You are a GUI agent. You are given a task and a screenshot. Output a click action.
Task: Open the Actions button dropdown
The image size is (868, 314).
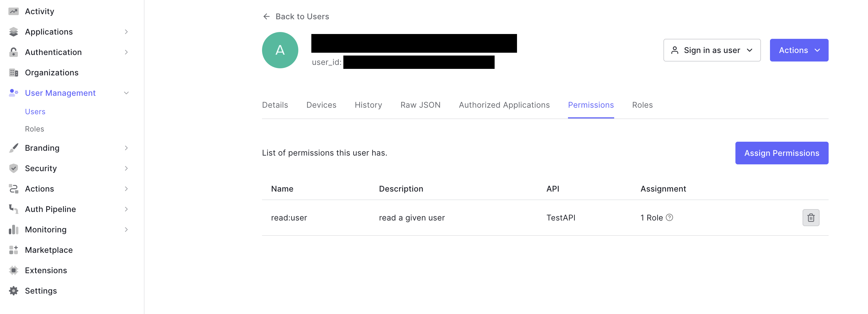pyautogui.click(x=799, y=50)
